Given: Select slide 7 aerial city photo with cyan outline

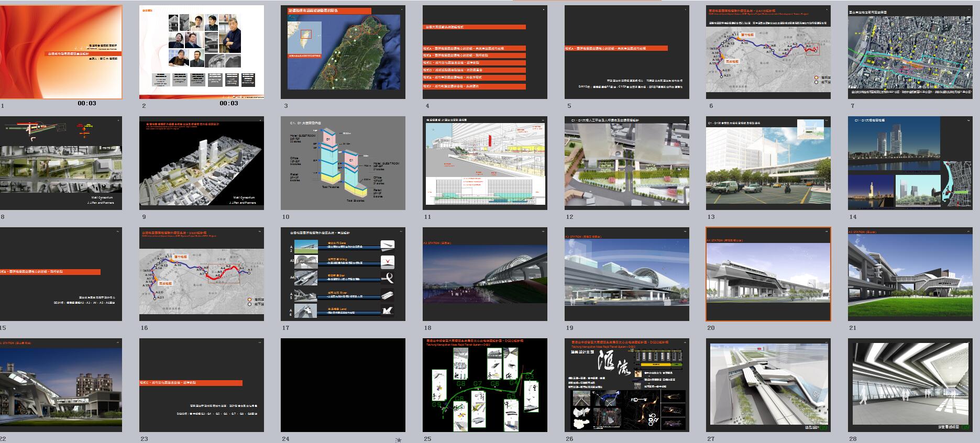Looking at the screenshot, I should (x=910, y=52).
